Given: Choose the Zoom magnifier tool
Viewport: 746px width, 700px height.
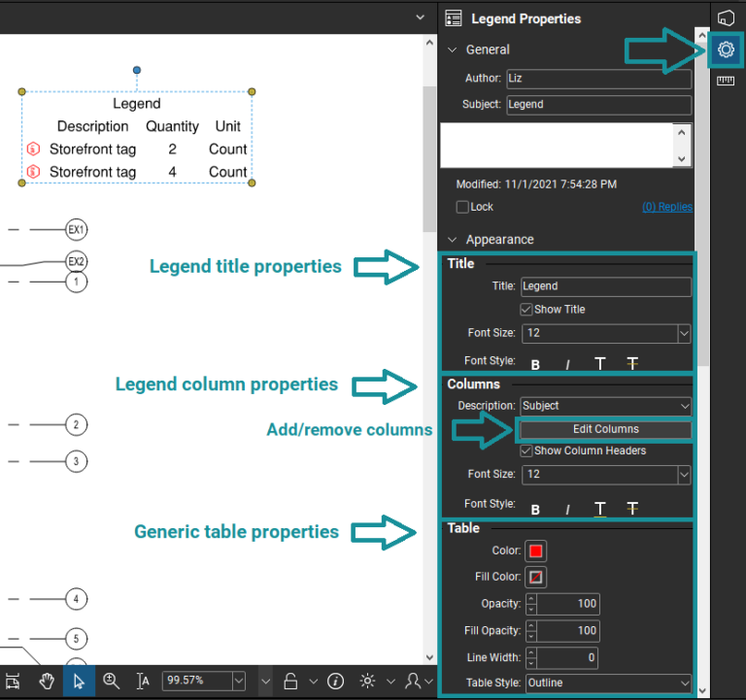Looking at the screenshot, I should pos(112,681).
